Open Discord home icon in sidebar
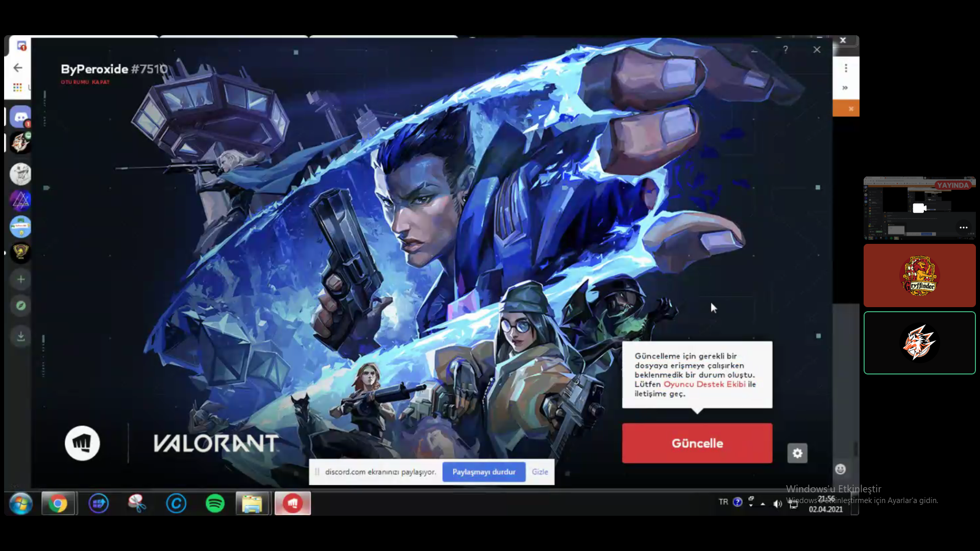 click(20, 117)
